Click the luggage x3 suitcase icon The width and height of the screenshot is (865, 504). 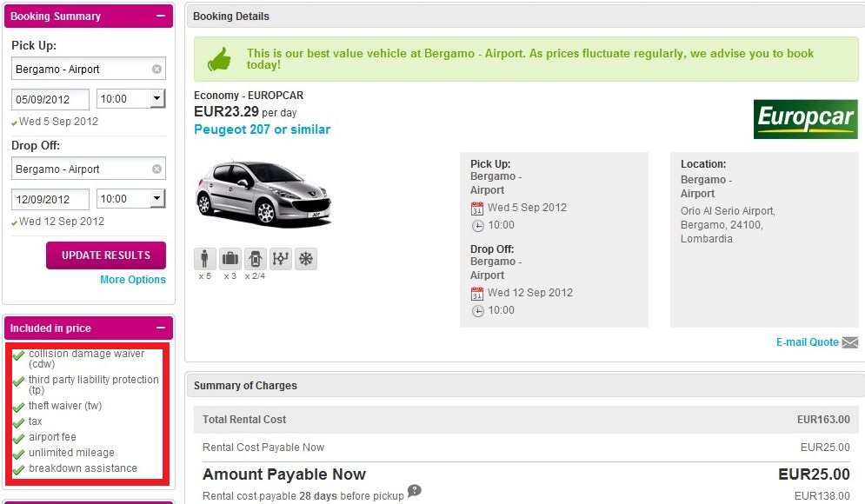coord(230,258)
